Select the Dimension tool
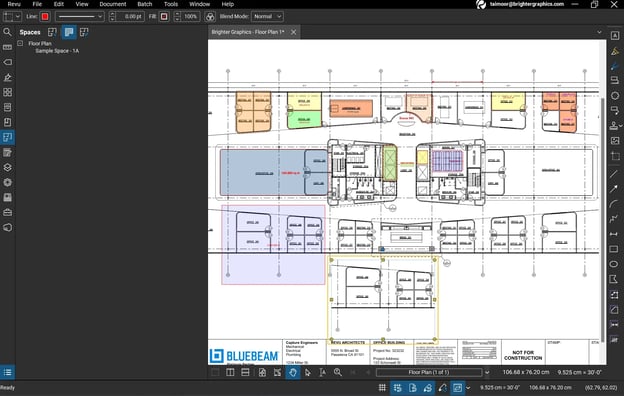624x396 pixels. (x=614, y=234)
